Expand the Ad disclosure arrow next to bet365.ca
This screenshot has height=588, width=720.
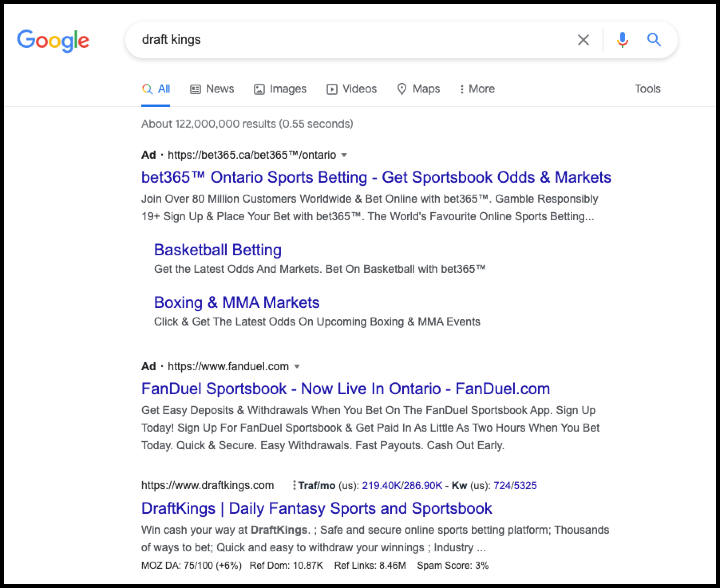click(x=344, y=156)
